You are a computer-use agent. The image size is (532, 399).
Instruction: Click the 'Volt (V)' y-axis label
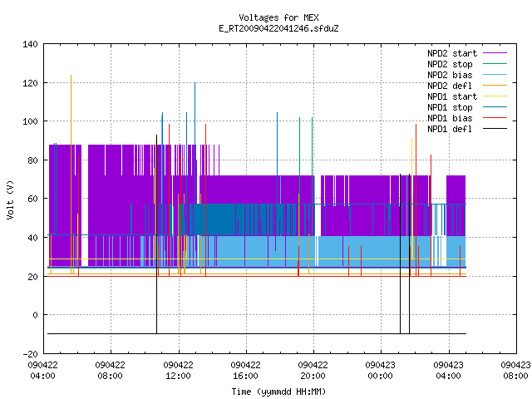click(10, 199)
